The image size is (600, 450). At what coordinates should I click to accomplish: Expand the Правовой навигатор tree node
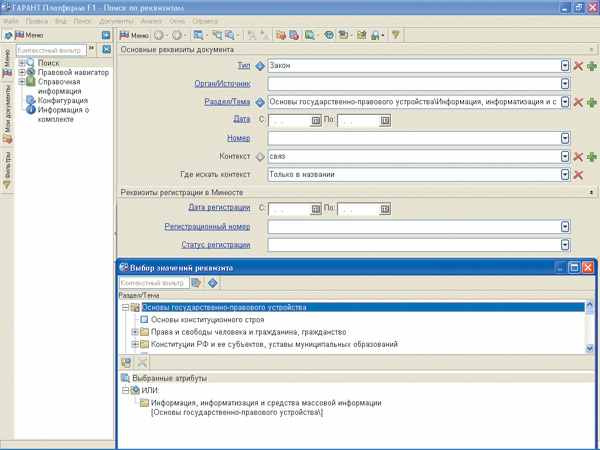pos(22,72)
